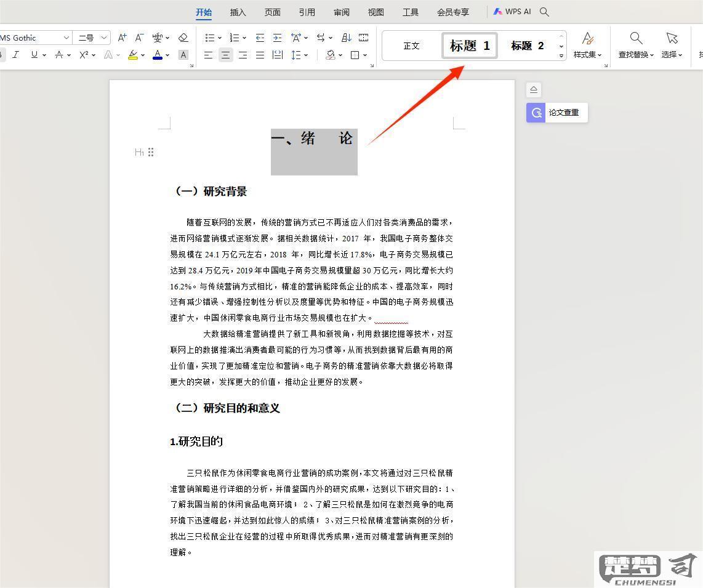
Task: Click the collapse icon above 论文查重
Action: pos(534,90)
